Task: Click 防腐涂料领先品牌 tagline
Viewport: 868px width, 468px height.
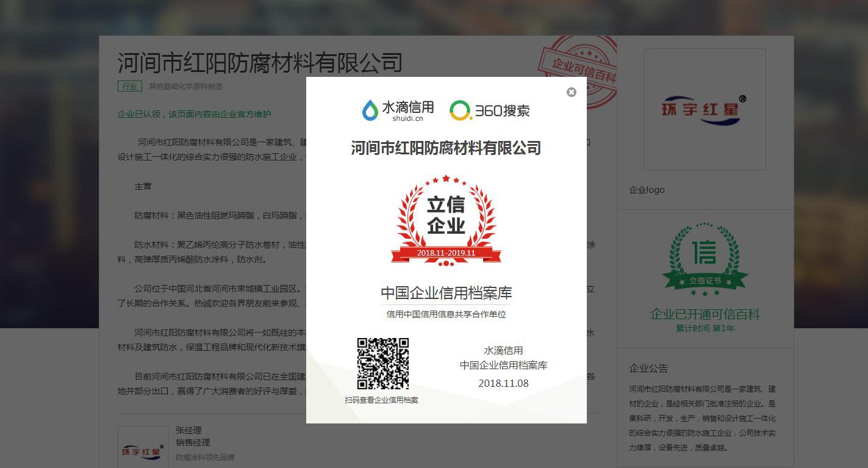Action: point(205,457)
